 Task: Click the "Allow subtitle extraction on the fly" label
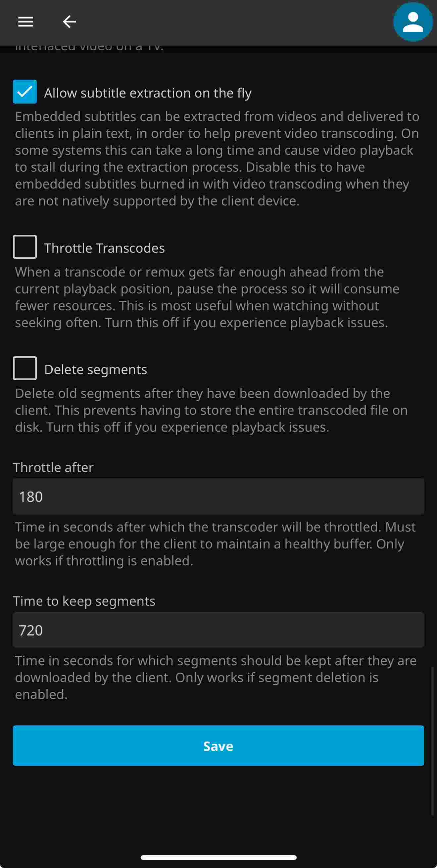coord(148,93)
